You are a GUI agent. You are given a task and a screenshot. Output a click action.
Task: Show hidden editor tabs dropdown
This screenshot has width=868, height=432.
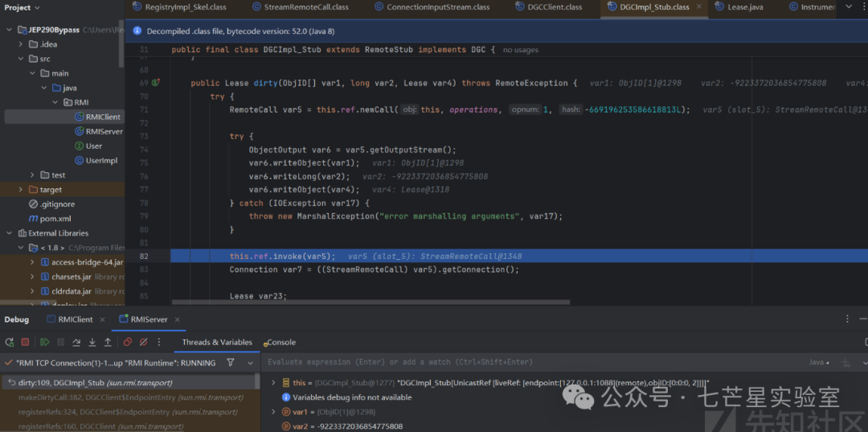click(x=849, y=6)
